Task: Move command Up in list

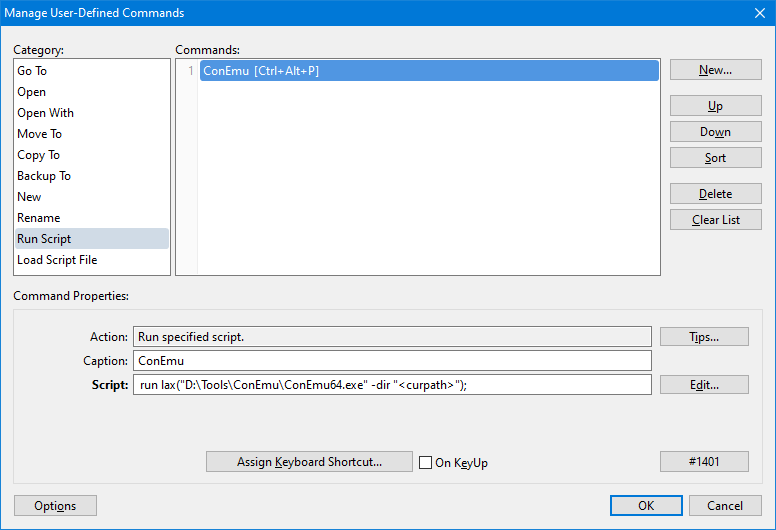Action: pyautogui.click(x=715, y=106)
